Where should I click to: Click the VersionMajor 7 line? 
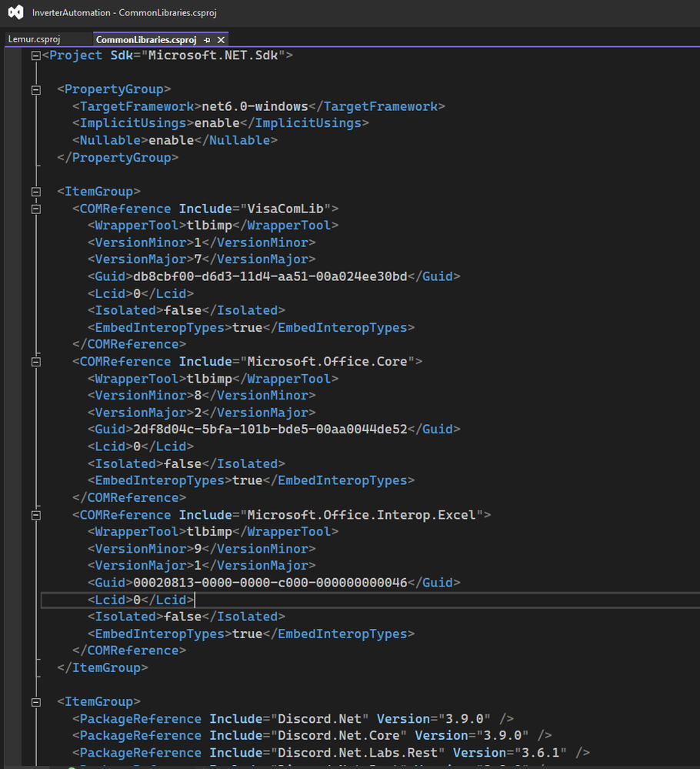click(x=202, y=259)
